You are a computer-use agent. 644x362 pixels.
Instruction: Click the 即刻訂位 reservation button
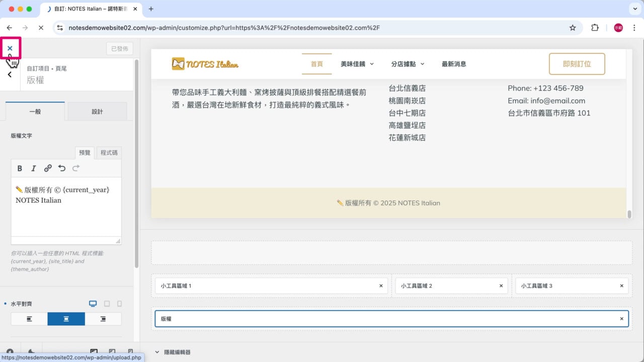(577, 64)
